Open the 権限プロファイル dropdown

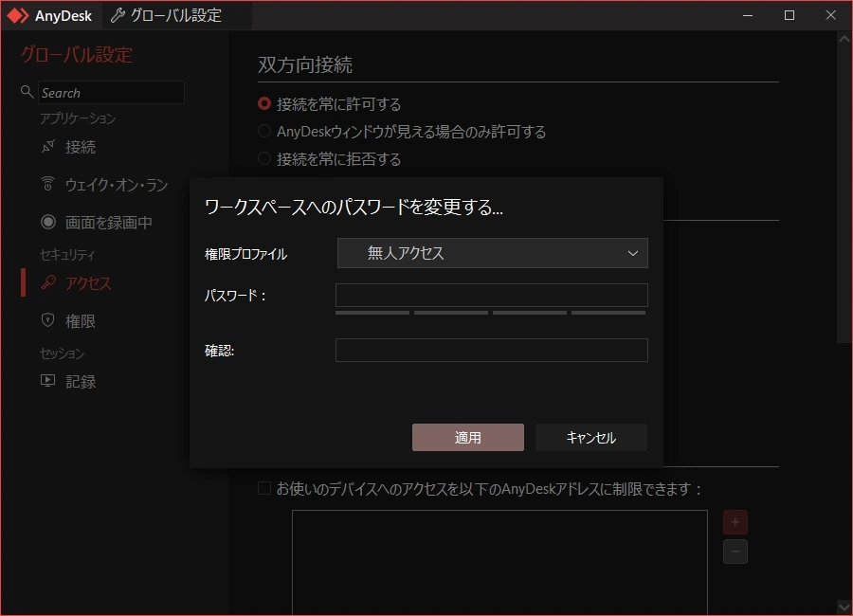(633, 253)
